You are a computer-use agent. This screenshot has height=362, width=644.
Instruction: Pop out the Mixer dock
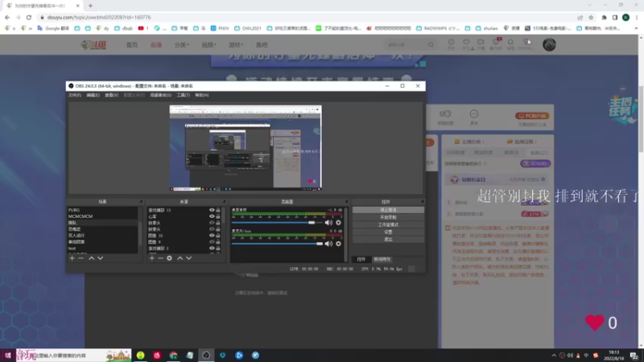click(347, 202)
